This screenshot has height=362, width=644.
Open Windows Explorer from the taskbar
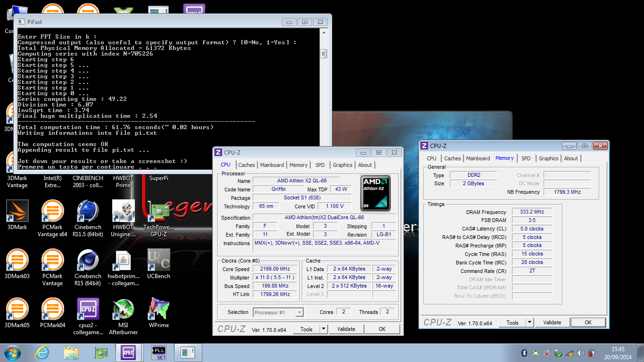click(71, 353)
